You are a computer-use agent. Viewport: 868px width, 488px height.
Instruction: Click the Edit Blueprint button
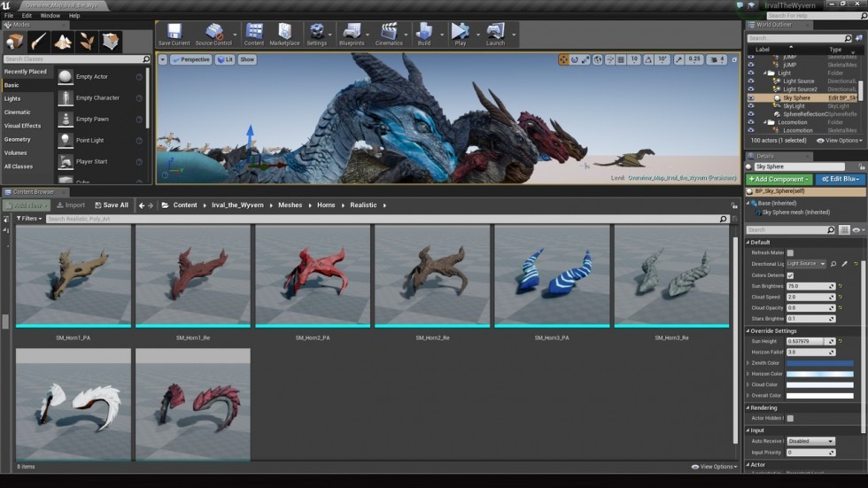(x=841, y=179)
